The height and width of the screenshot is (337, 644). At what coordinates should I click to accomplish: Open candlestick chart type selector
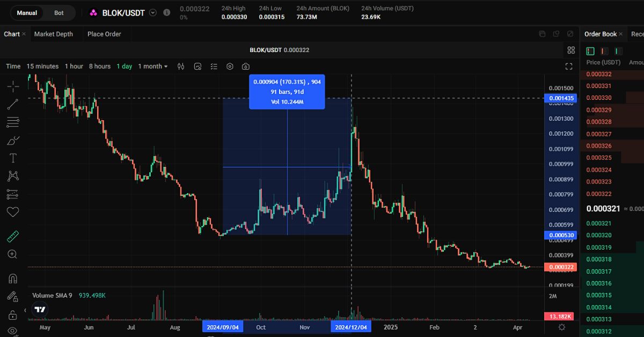click(181, 67)
